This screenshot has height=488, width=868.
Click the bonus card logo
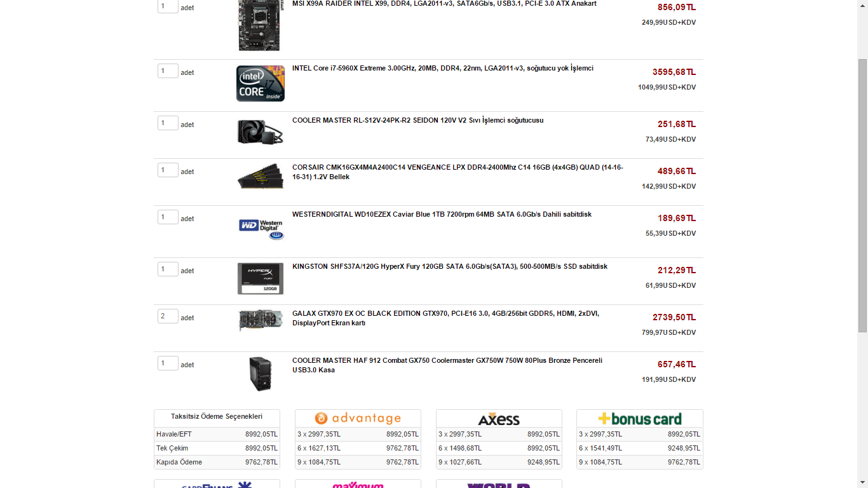640,419
